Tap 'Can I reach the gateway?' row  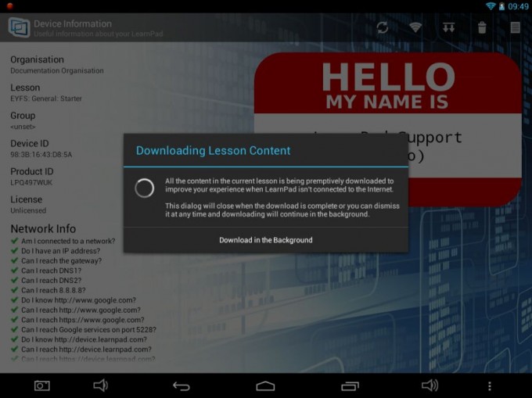[x=56, y=260]
